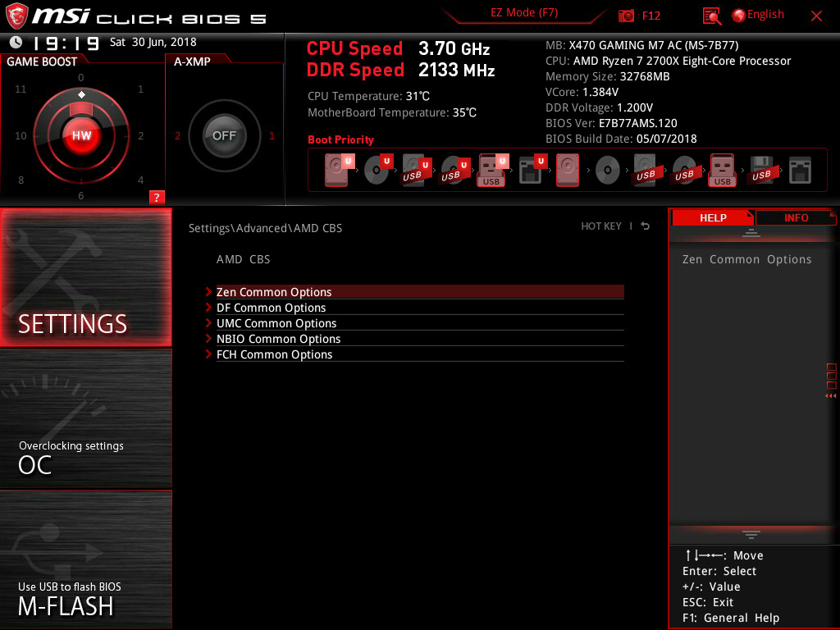This screenshot has width=840, height=630.
Task: Click the date Sat 30 Jun, 2018
Action: point(153,42)
